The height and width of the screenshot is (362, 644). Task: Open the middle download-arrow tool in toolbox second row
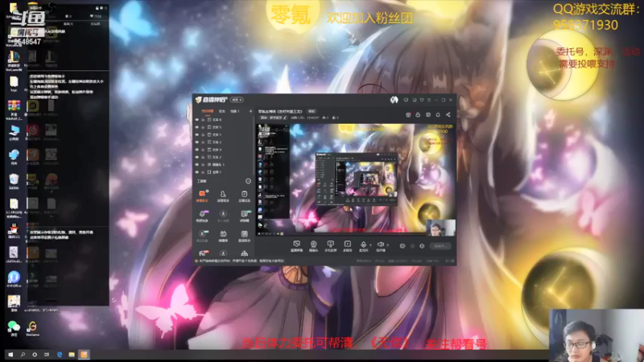[223, 216]
